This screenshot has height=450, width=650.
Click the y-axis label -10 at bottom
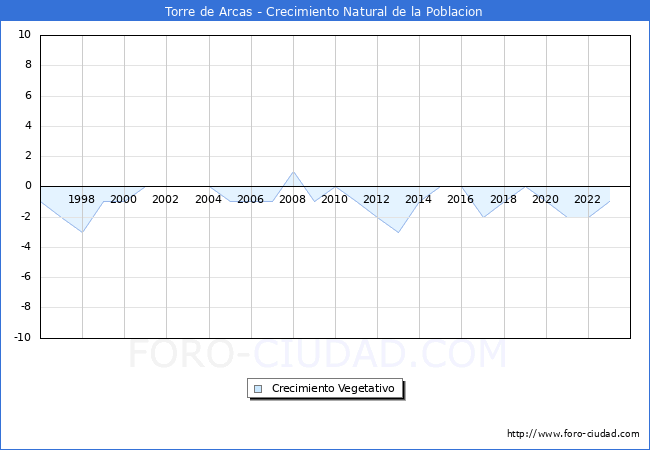tap(21, 338)
